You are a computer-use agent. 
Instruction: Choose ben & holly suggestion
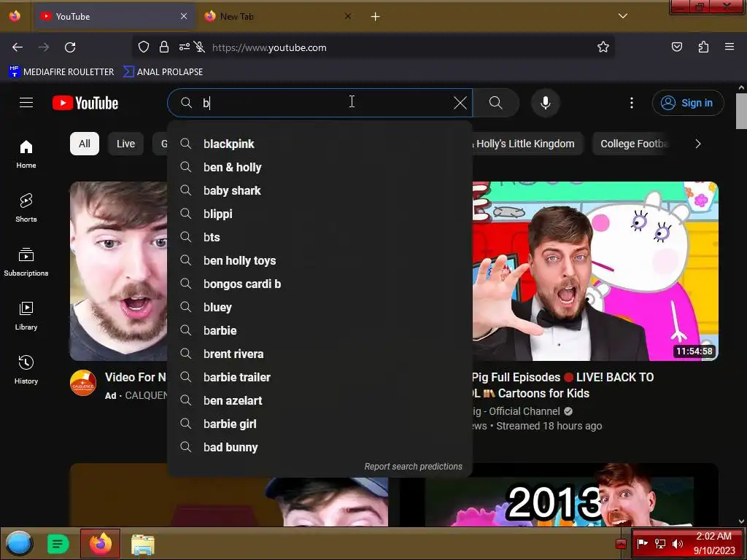pyautogui.click(x=320, y=167)
